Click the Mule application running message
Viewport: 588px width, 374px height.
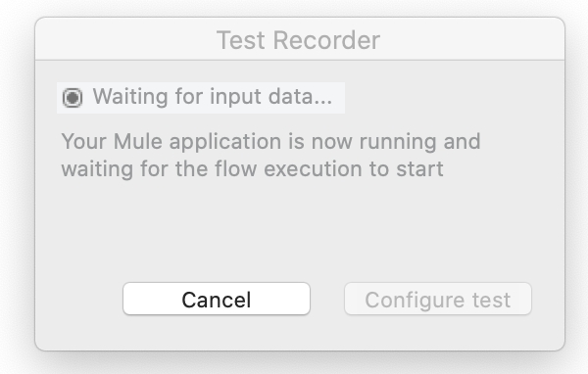(x=270, y=155)
